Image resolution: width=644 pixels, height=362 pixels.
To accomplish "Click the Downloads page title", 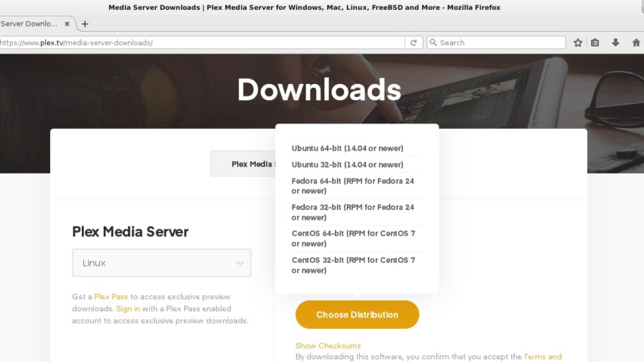I will coord(319,89).
